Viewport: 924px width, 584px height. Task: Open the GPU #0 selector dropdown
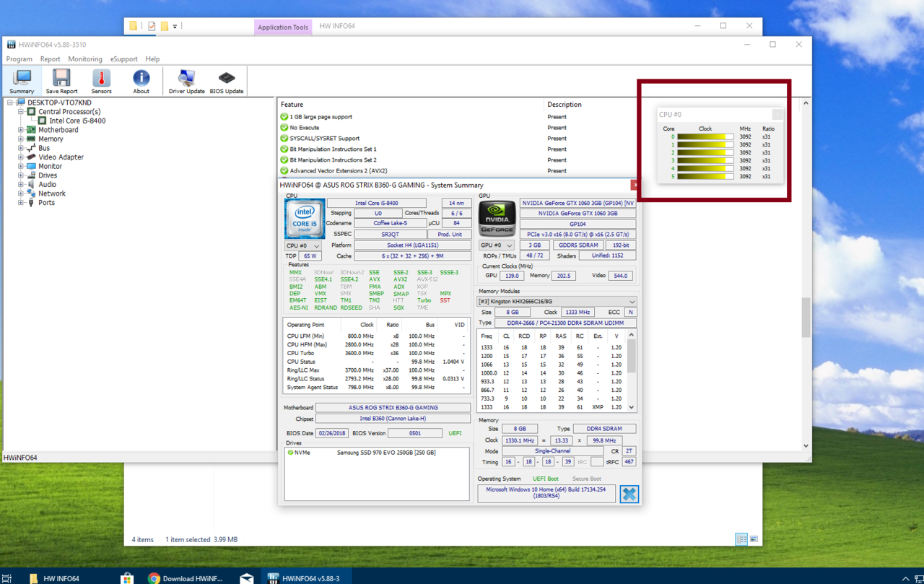coord(497,245)
